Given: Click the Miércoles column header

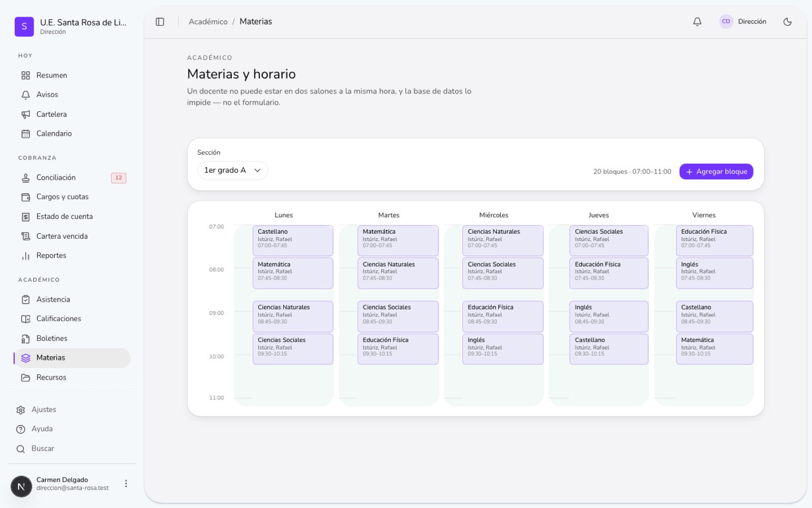Looking at the screenshot, I should (494, 215).
